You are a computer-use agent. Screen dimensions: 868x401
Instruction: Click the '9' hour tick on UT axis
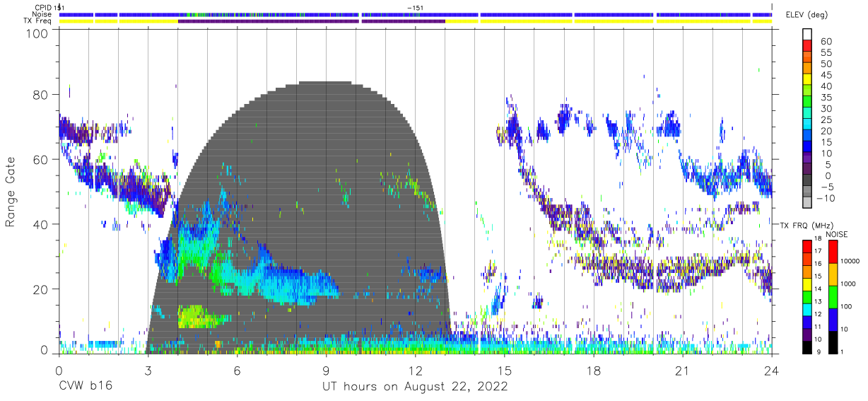coord(326,370)
